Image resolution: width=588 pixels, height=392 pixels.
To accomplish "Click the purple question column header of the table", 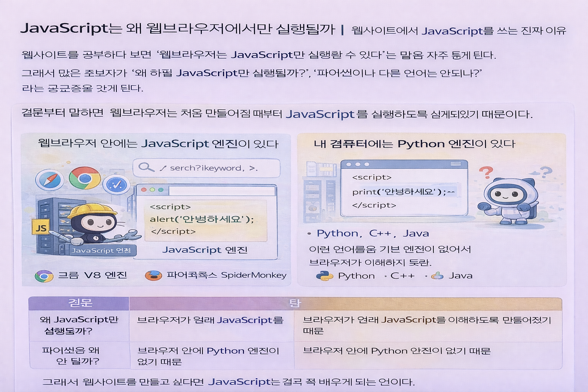I will point(79,303).
